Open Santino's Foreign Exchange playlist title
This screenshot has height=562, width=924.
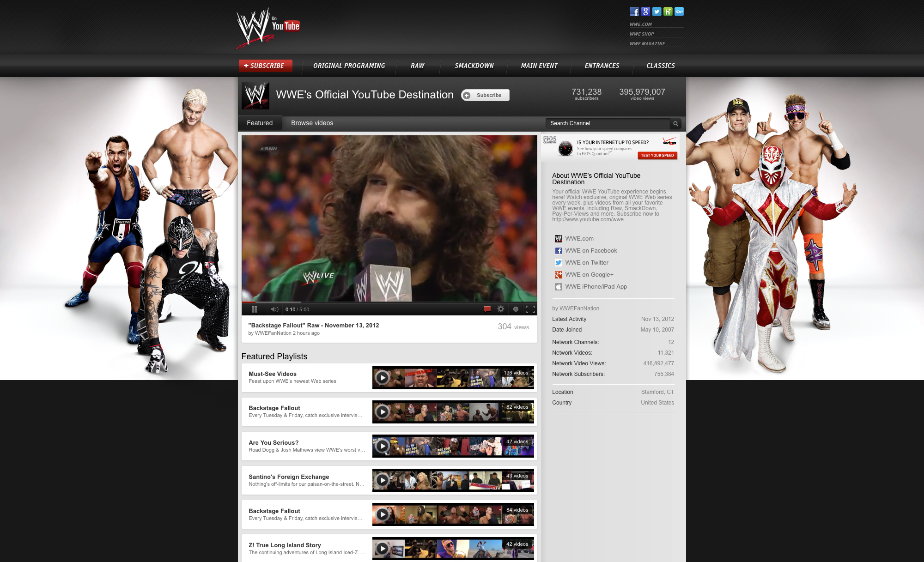[x=289, y=477]
